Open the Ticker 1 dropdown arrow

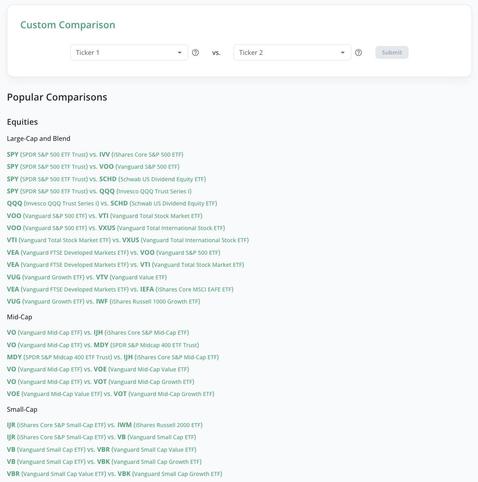point(180,53)
